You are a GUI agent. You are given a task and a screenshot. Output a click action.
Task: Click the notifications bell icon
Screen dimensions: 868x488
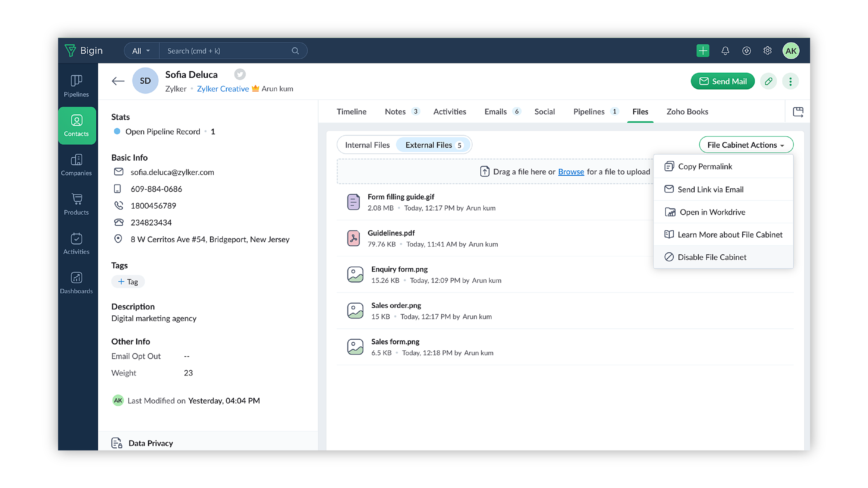pyautogui.click(x=725, y=51)
